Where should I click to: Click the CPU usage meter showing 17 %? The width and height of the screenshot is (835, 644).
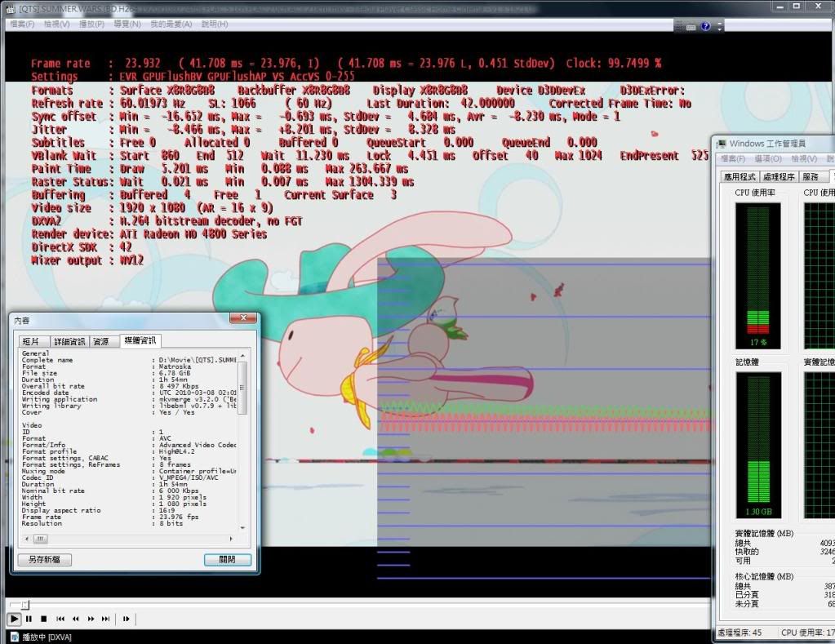758,275
